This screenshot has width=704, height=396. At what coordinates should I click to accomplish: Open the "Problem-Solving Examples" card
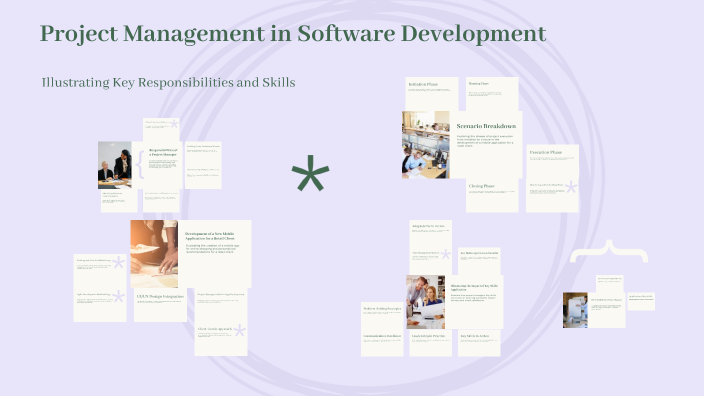382,316
